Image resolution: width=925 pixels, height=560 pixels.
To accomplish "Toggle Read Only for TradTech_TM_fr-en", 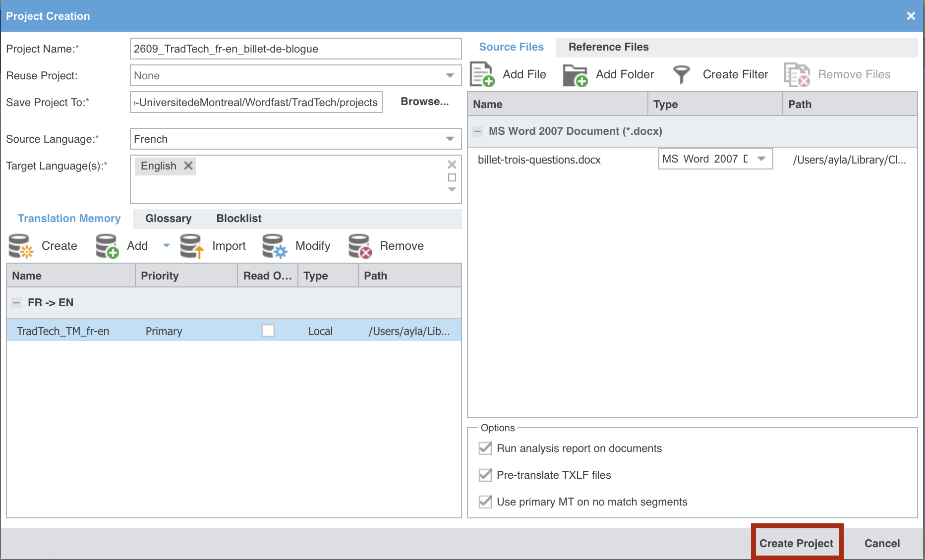I will pyautogui.click(x=268, y=331).
